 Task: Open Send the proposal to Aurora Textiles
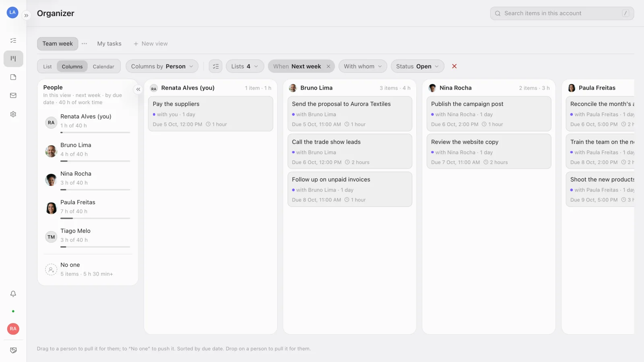click(x=350, y=114)
